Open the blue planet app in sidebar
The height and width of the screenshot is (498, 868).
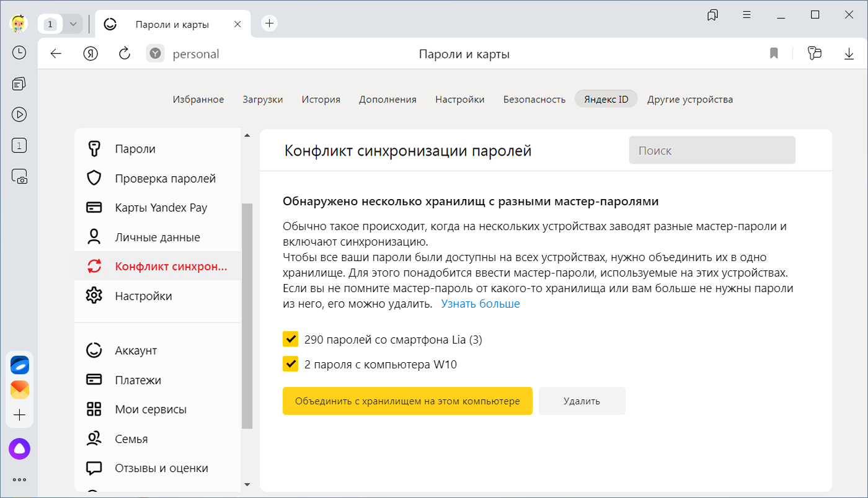tap(20, 365)
